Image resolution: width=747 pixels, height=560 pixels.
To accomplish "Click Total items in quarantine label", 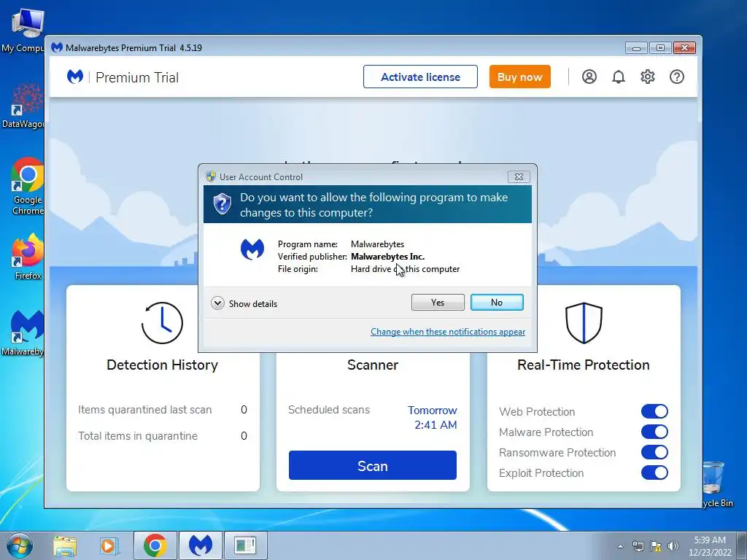I will [138, 436].
